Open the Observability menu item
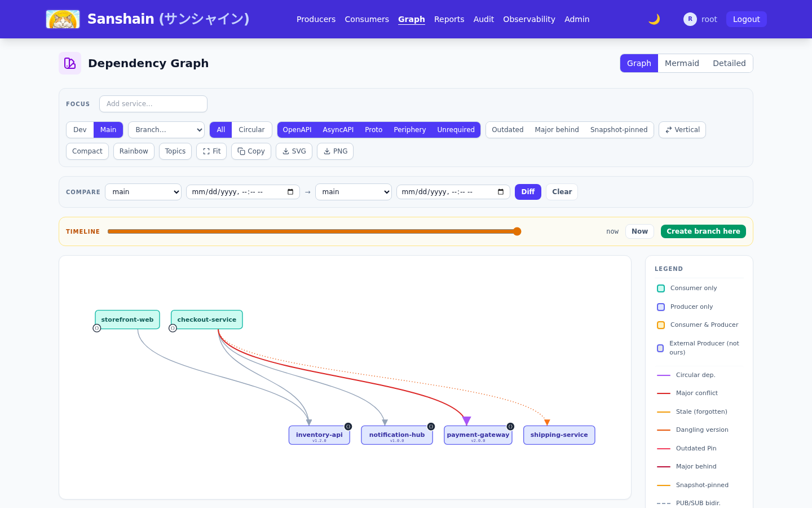 pos(529,19)
